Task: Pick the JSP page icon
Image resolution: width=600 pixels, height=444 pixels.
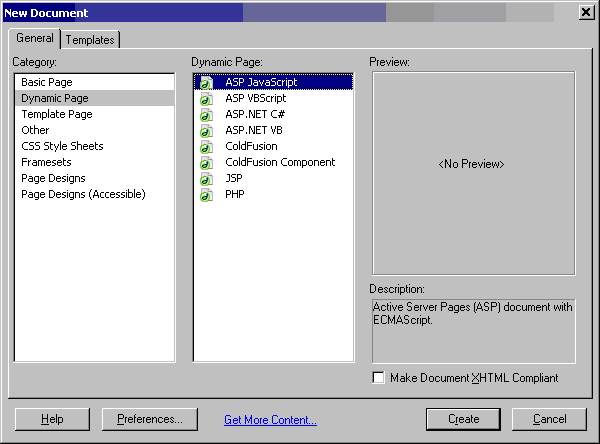Action: click(x=206, y=179)
